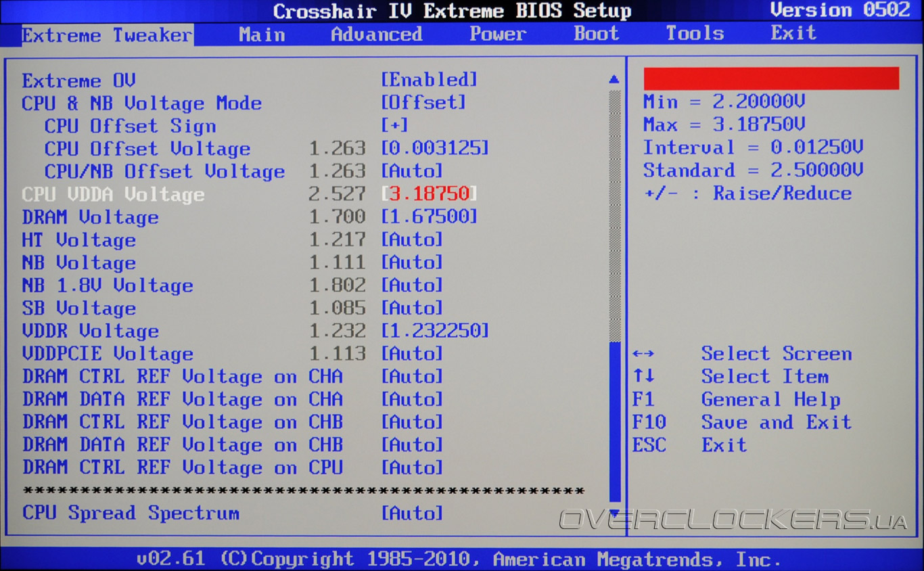924x571 pixels.
Task: Select the "HT Voltage" label
Action: (x=78, y=240)
